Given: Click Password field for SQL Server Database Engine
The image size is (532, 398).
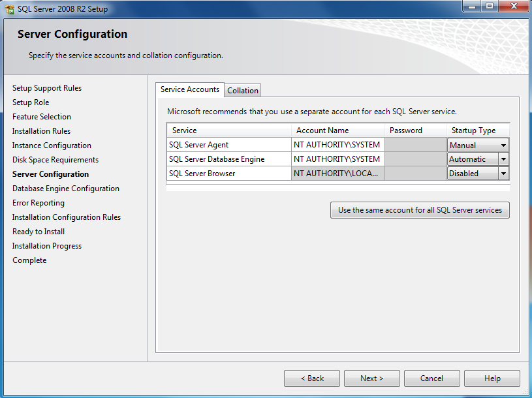Looking at the screenshot, I should pyautogui.click(x=416, y=159).
